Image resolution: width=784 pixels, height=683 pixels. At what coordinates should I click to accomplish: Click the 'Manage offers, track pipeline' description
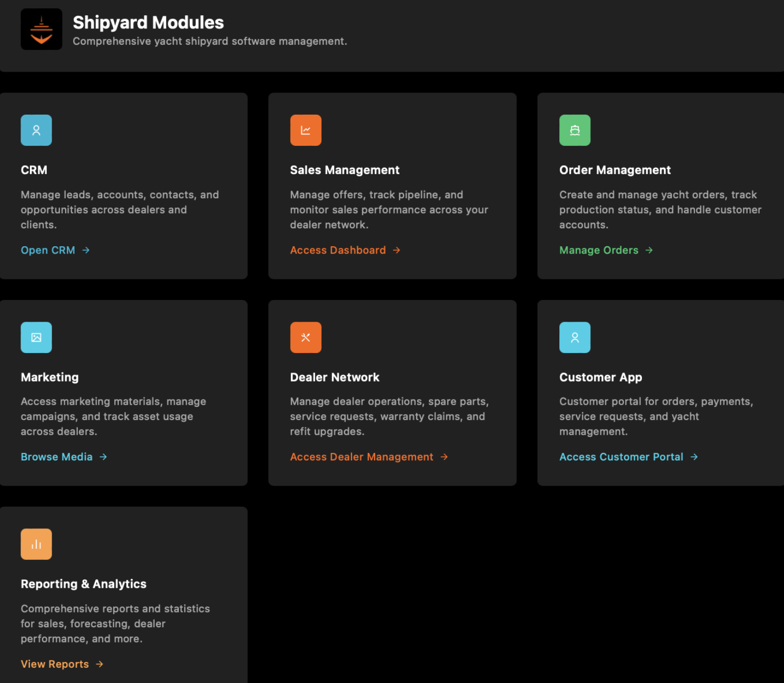[389, 209]
